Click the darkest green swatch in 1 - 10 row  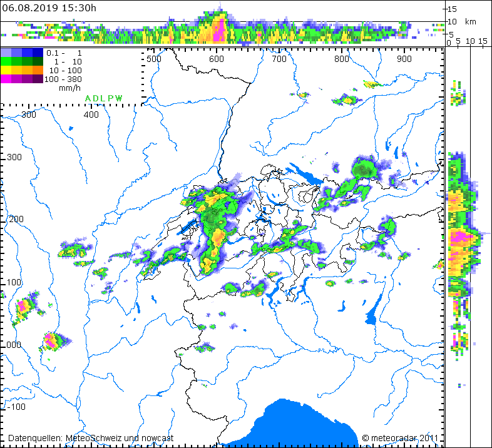(x=38, y=61)
